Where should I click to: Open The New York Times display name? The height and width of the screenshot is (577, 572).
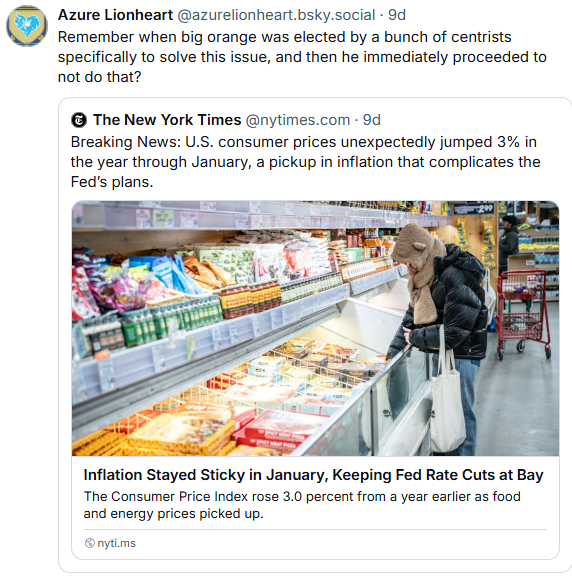(167, 120)
